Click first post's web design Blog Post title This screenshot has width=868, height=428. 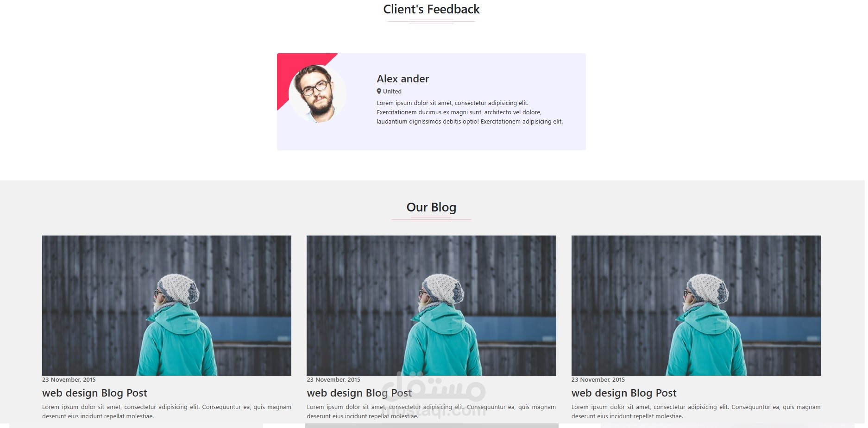pyautogui.click(x=94, y=393)
